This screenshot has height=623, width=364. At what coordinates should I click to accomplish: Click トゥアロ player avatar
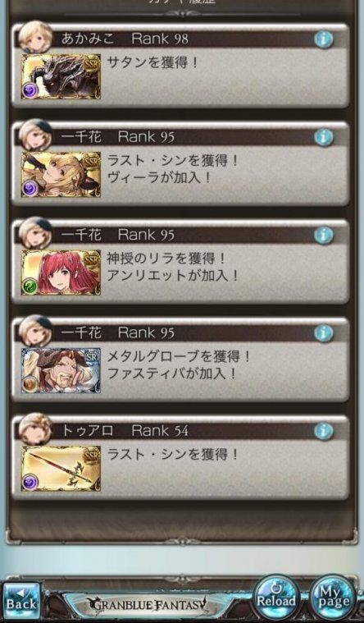pyautogui.click(x=35, y=429)
